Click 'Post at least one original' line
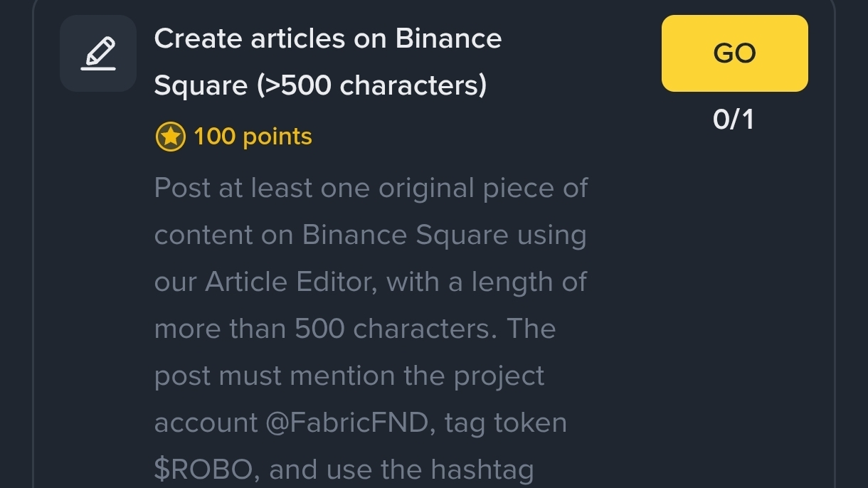The image size is (868, 488). 370,189
